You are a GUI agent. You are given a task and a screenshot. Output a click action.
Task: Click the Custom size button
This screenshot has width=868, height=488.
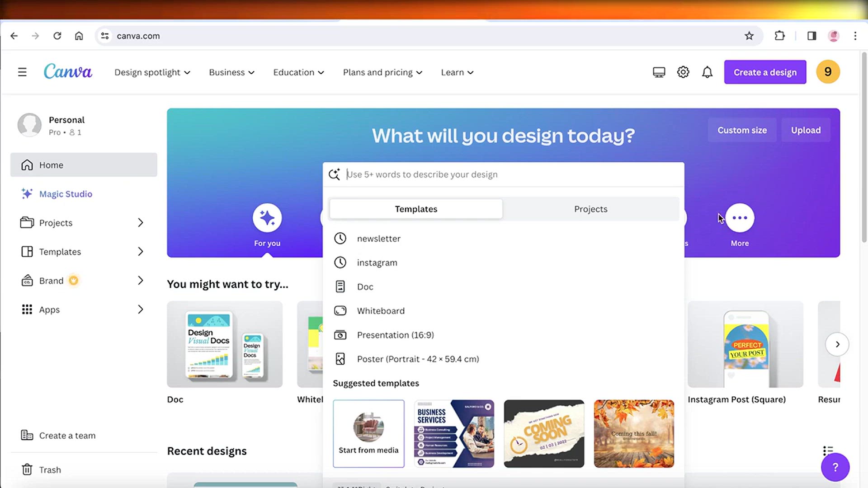(x=742, y=130)
